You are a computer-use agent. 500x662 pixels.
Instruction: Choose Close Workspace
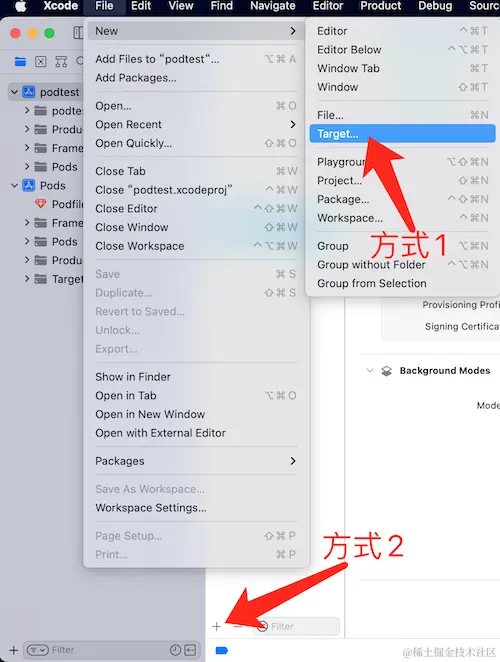pyautogui.click(x=196, y=246)
